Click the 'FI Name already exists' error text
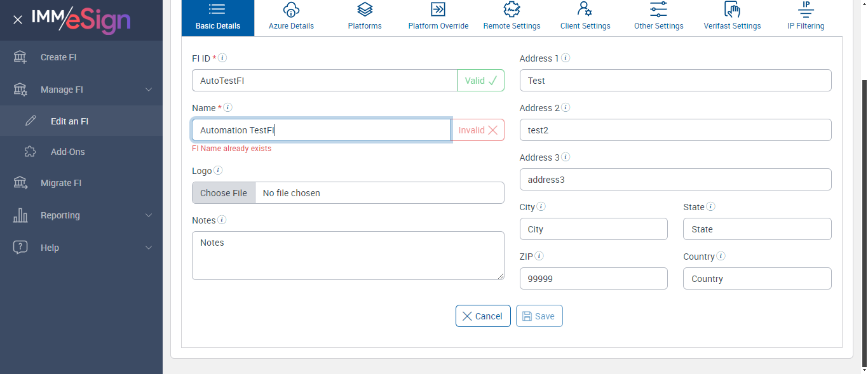Viewport: 868px width, 374px height. tap(232, 149)
